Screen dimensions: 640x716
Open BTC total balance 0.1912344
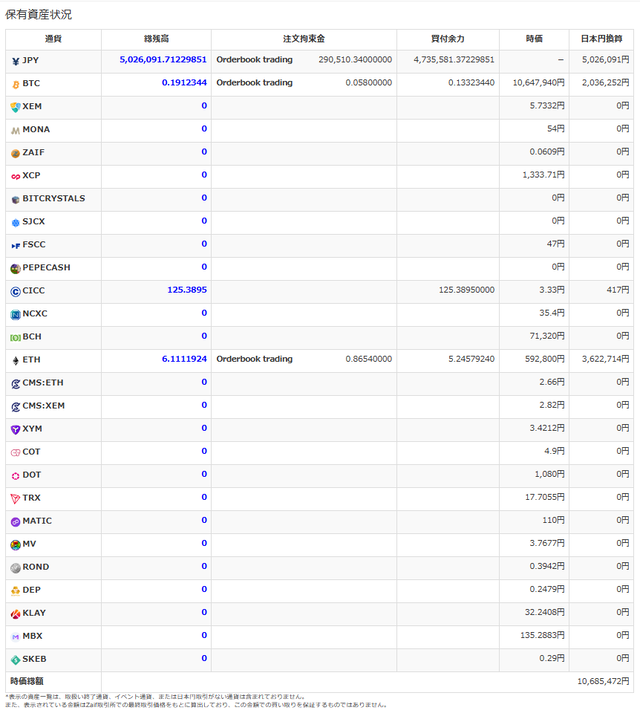184,83
